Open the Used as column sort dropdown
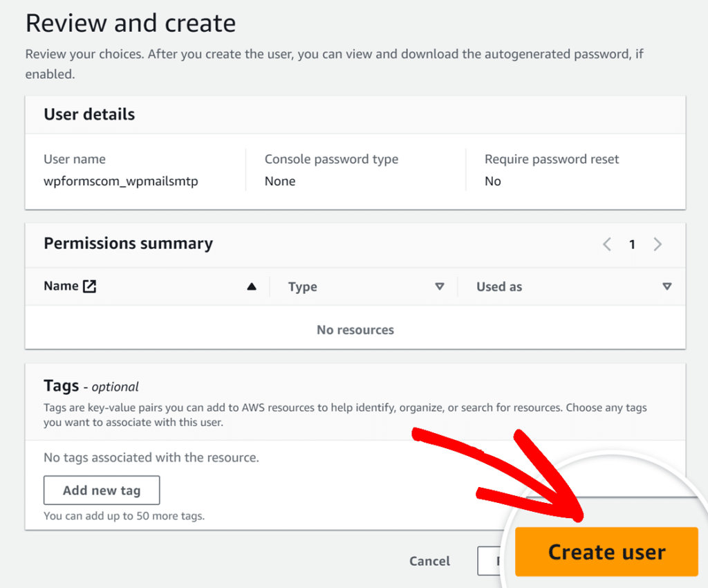Image resolution: width=708 pixels, height=588 pixels. [x=667, y=286]
